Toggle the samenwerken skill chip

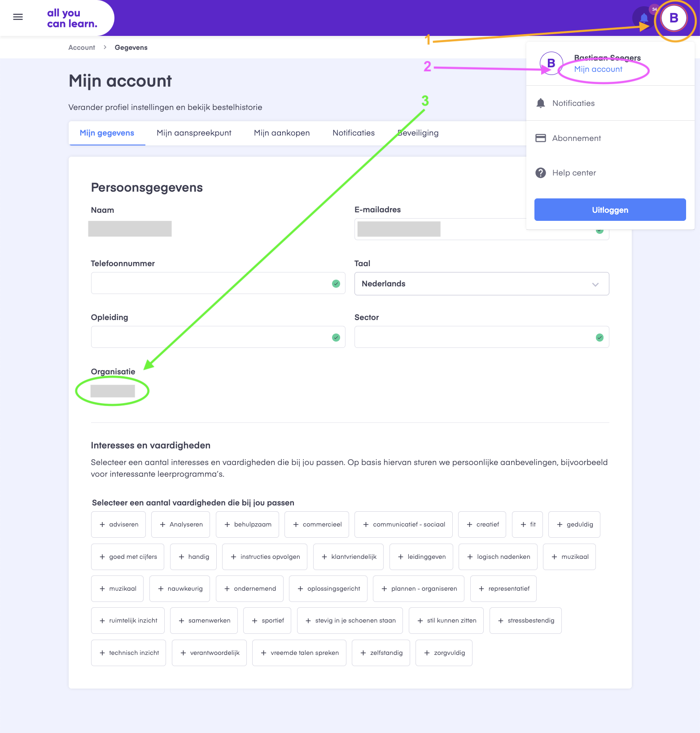[x=204, y=620]
